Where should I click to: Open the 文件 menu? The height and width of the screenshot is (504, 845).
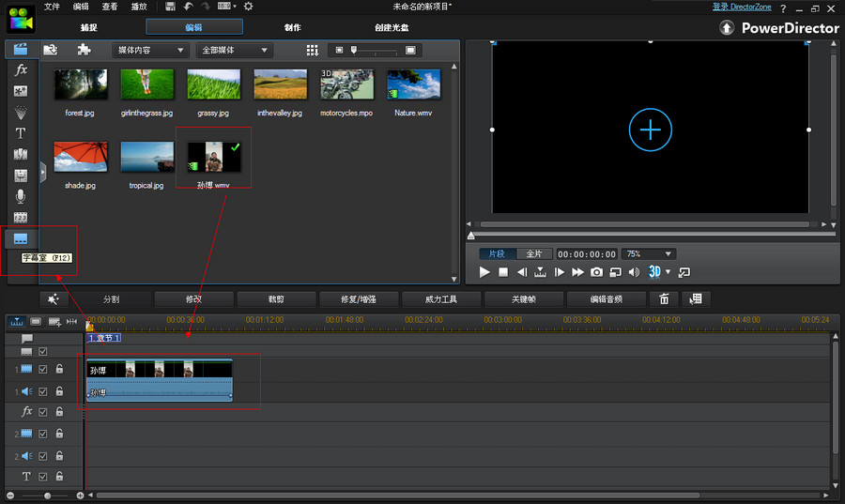(x=52, y=7)
